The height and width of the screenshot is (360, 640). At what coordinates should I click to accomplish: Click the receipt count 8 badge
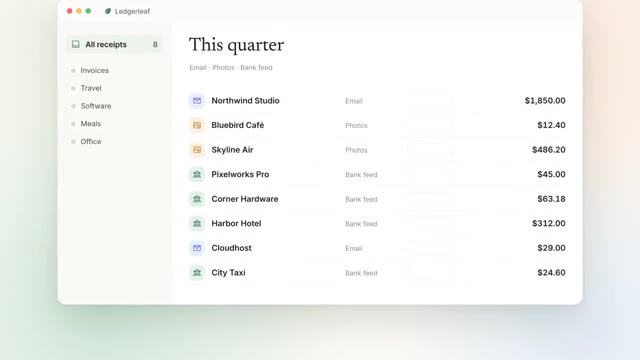[155, 44]
